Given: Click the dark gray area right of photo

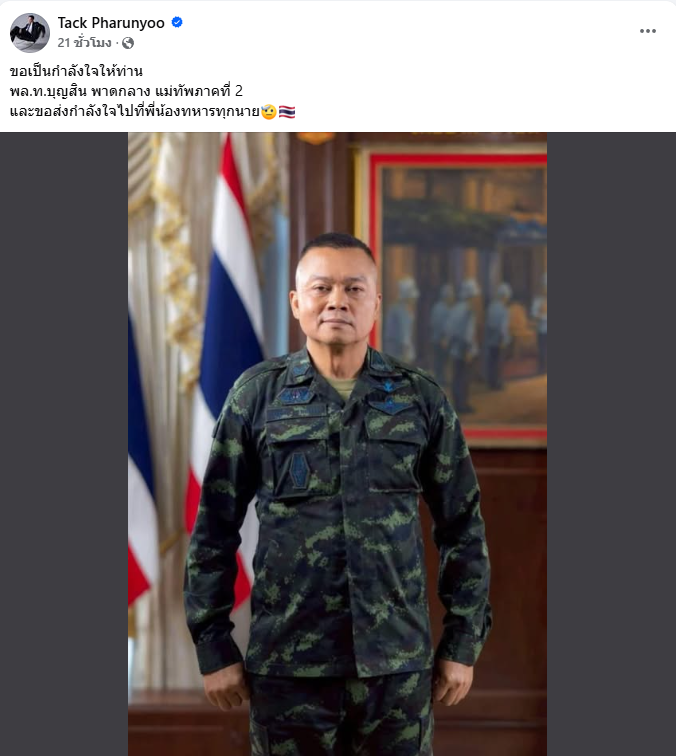Looking at the screenshot, I should [x=611, y=444].
